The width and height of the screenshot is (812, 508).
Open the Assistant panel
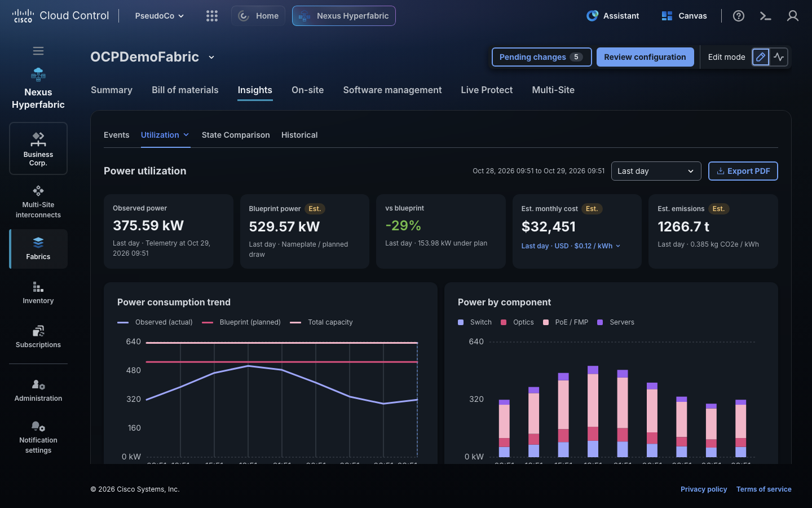point(613,16)
